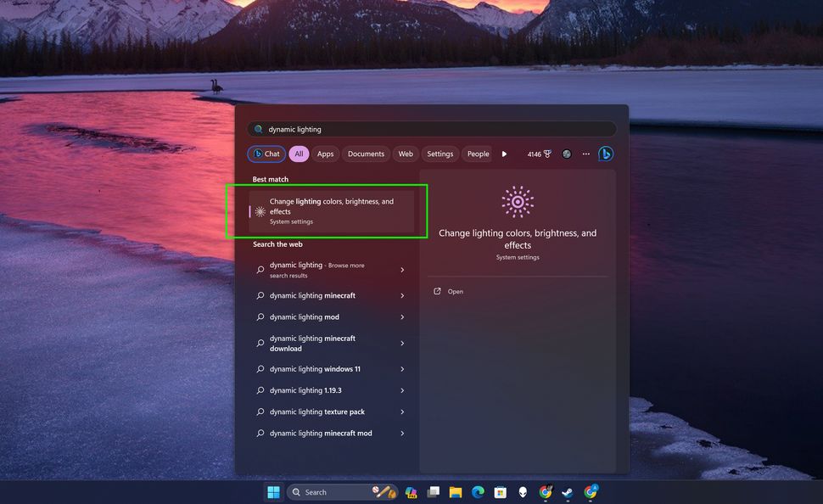Image resolution: width=823 pixels, height=504 pixels.
Task: Expand the dynamic lighting windows 11 suggestion
Action: 401,368
